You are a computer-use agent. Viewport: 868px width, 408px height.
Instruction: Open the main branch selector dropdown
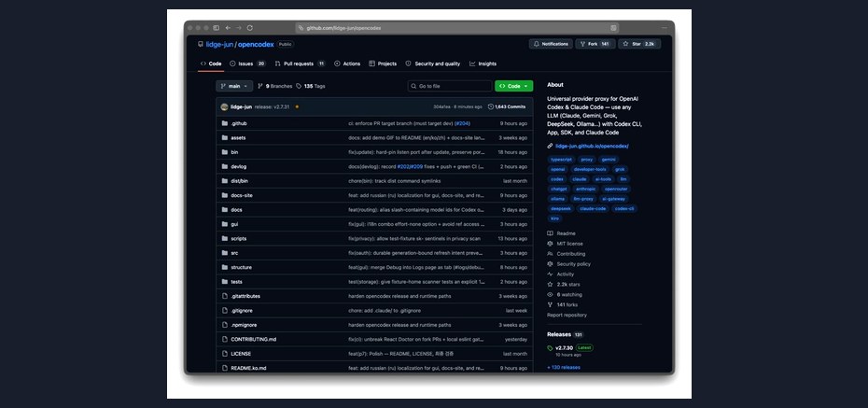click(234, 86)
